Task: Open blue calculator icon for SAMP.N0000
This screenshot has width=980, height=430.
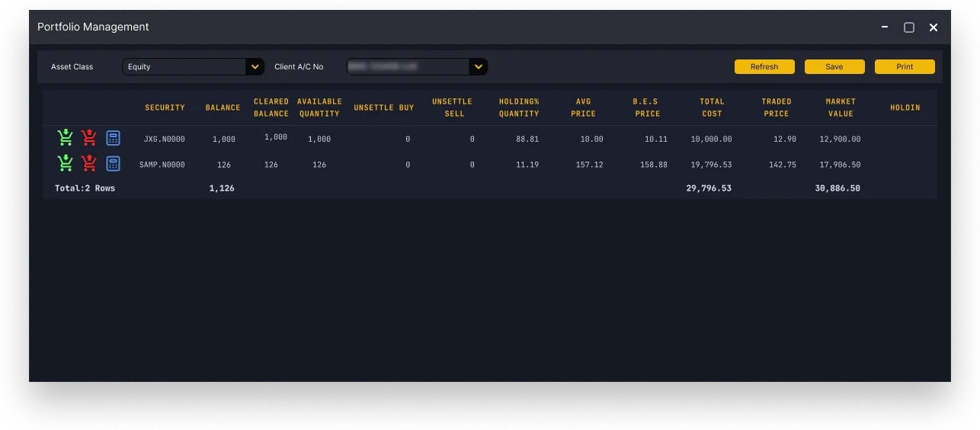Action: 113,163
